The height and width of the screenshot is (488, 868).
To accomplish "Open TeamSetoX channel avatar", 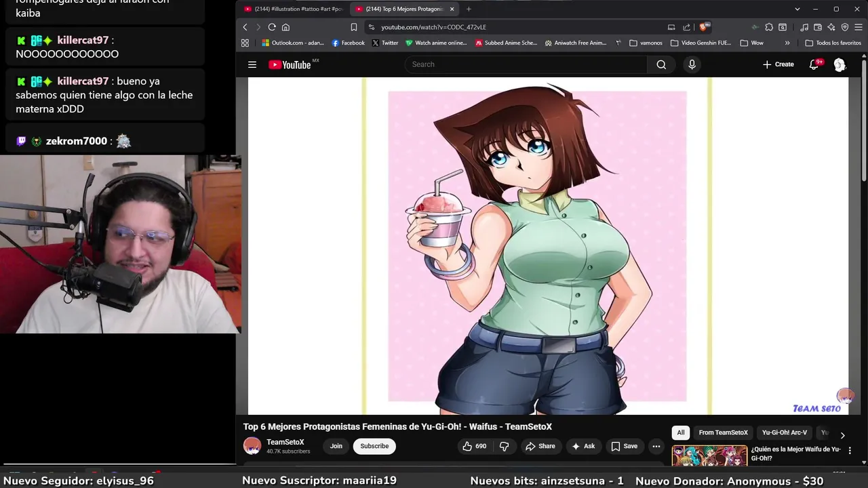I will [252, 446].
